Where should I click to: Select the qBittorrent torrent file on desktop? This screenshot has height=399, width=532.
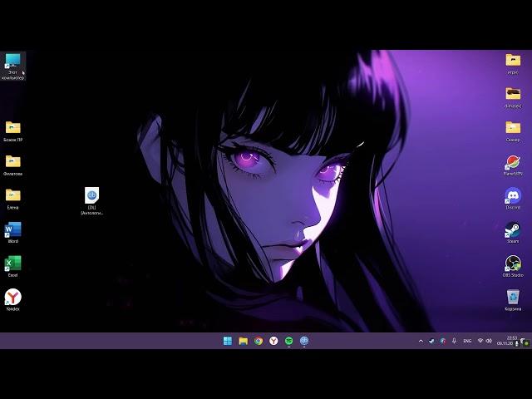92,201
